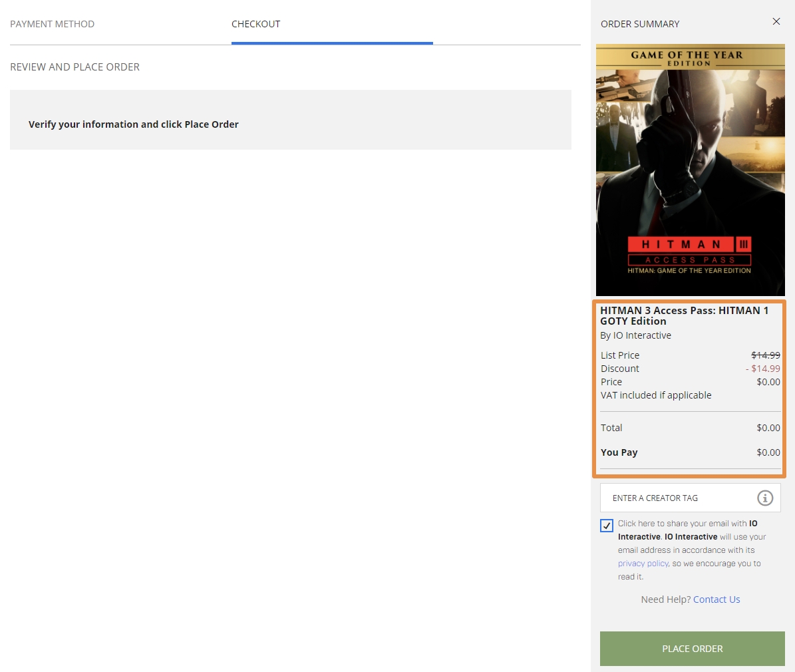Click the 'Review and Place Order' heading
Screen dimensions: 795x672
(75, 67)
